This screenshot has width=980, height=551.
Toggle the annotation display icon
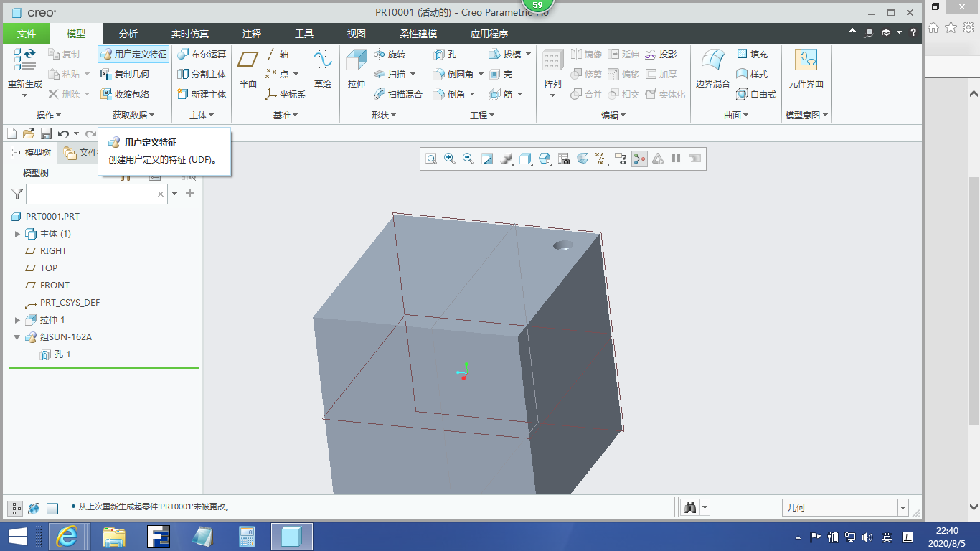[x=621, y=159]
